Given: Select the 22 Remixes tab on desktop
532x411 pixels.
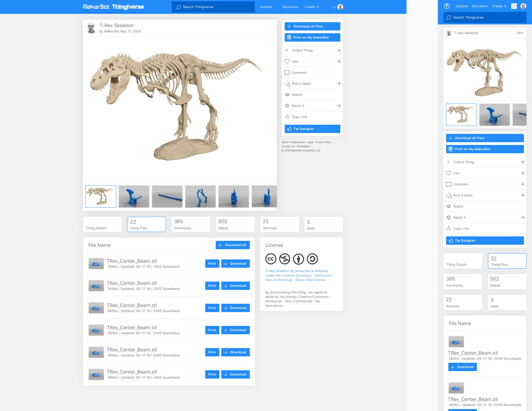Looking at the screenshot, I should (x=280, y=224).
